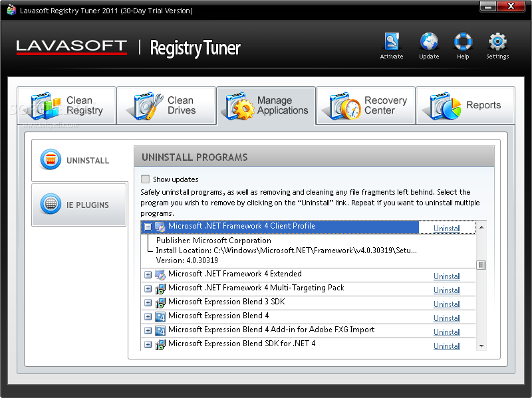Image resolution: width=532 pixels, height=398 pixels.
Task: Click the Clean Drives wrench icon
Action: click(148, 106)
